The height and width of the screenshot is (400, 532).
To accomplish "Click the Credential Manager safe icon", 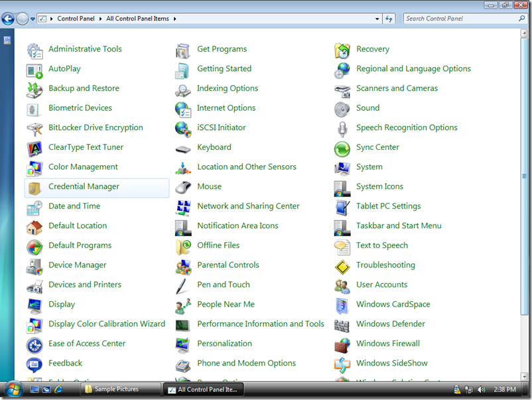I will pos(34,188).
